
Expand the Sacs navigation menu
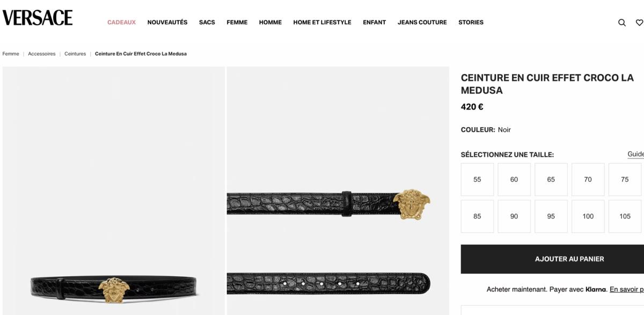(x=207, y=23)
